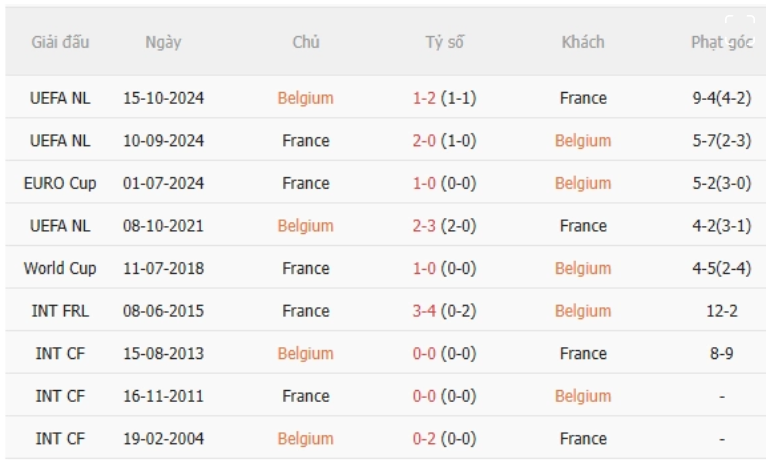This screenshot has width=772, height=462.
Task: Open Belgium home team link dated 15-10-2024
Action: click(306, 98)
